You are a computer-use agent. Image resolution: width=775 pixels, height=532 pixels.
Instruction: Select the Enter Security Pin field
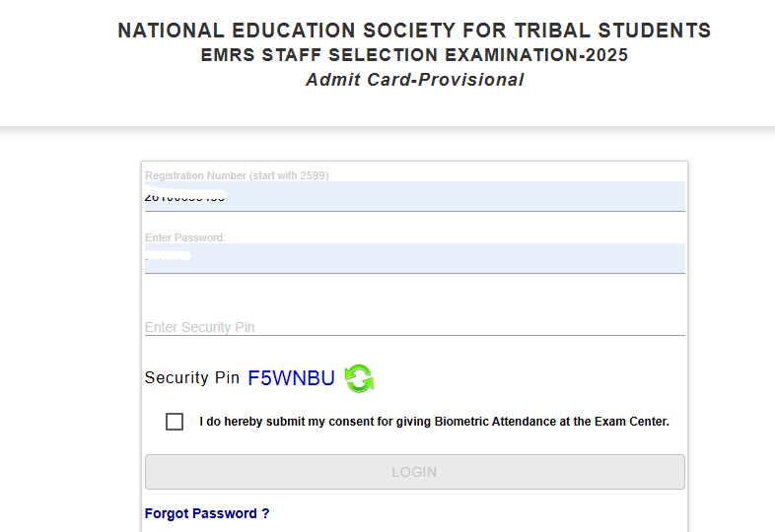[x=414, y=327]
